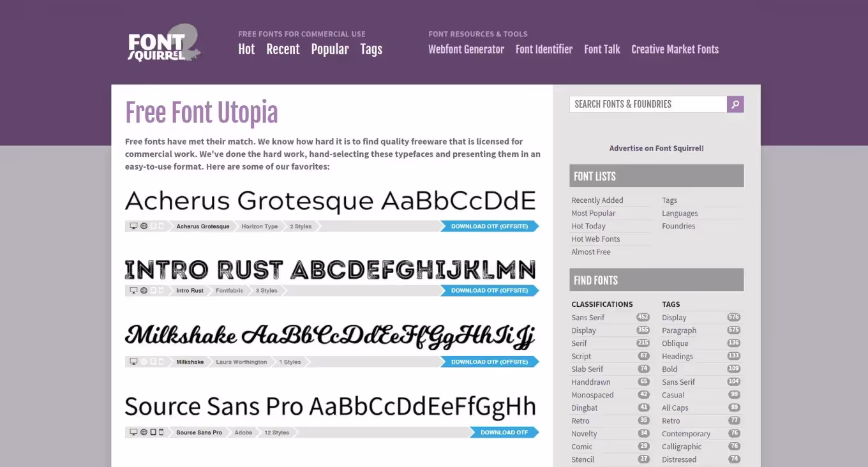Click phone app icon for Source Sans Pro
This screenshot has height=467, width=868.
161,433
